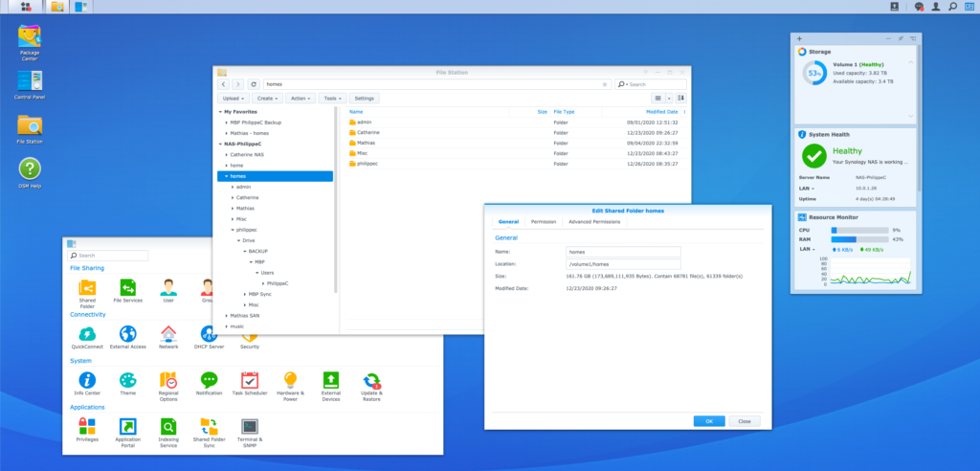This screenshot has width=980, height=471.
Task: Go back in File Station
Action: coord(223,84)
